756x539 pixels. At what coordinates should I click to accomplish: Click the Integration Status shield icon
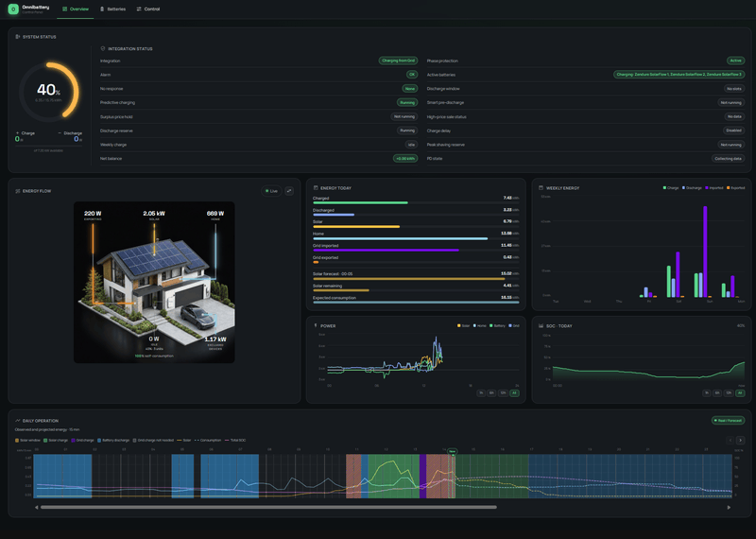coord(103,49)
